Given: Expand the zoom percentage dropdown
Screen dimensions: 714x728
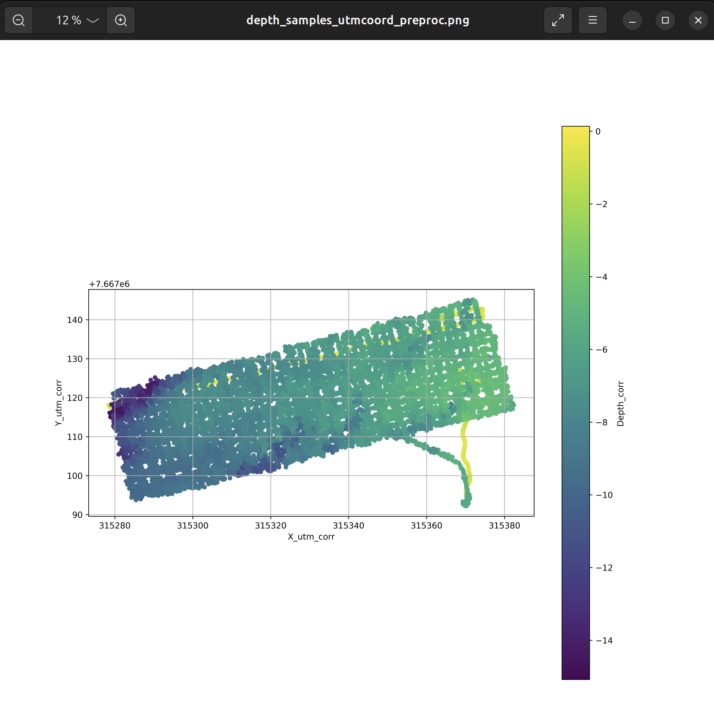Looking at the screenshot, I should pos(92,20).
